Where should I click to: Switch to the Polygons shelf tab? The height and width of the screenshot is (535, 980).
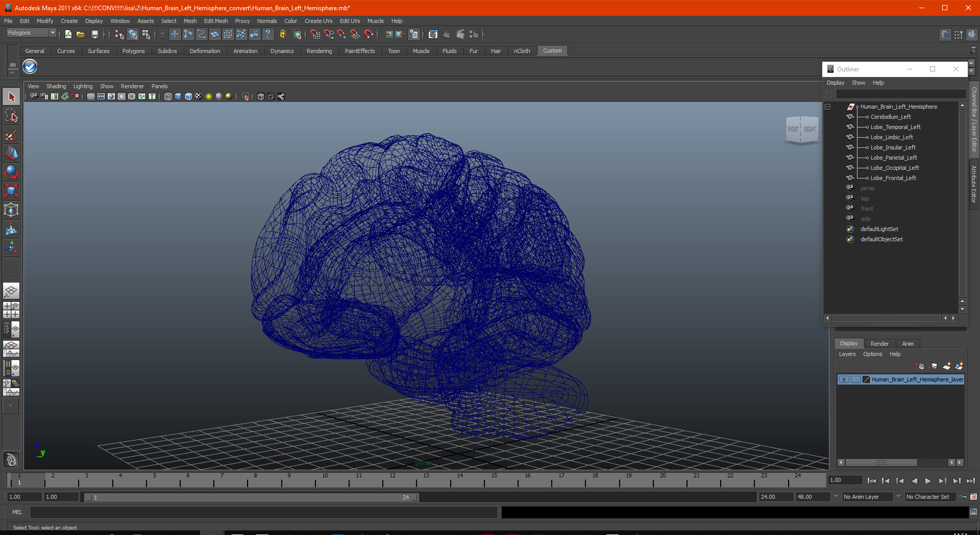[133, 51]
